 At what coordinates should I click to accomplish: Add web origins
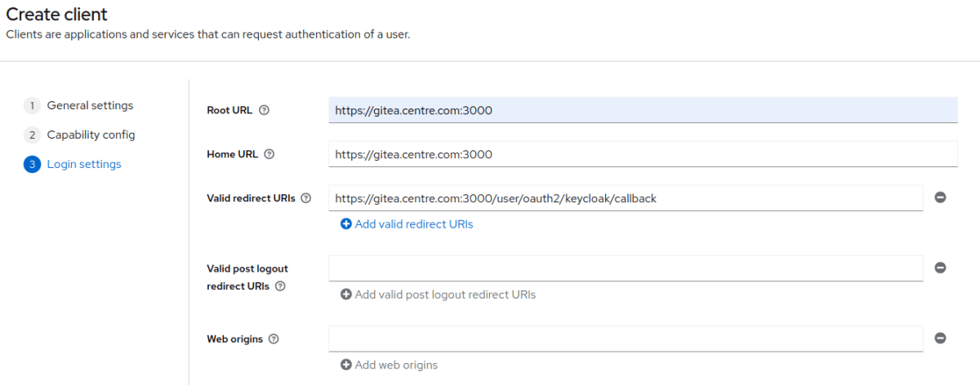click(x=389, y=365)
